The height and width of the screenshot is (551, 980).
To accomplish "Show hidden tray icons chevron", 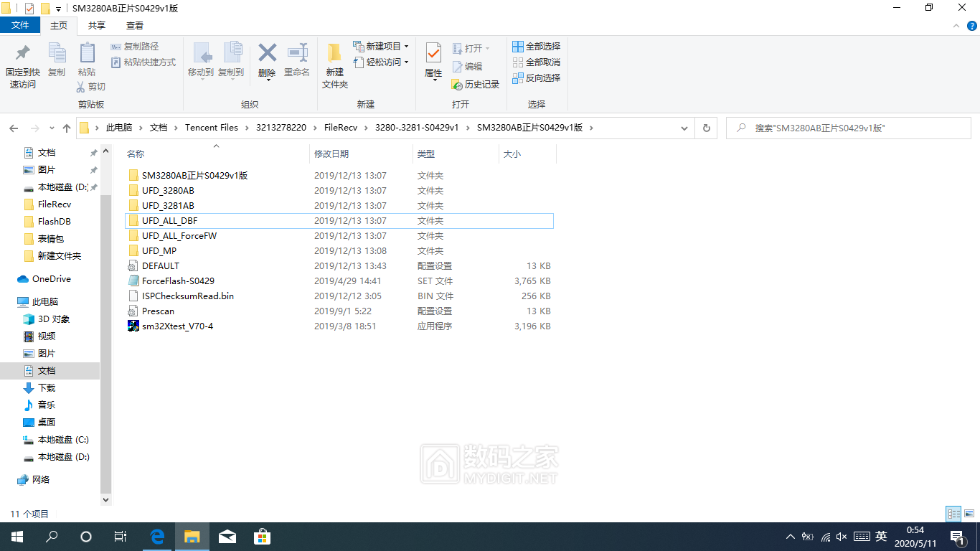I will click(791, 537).
